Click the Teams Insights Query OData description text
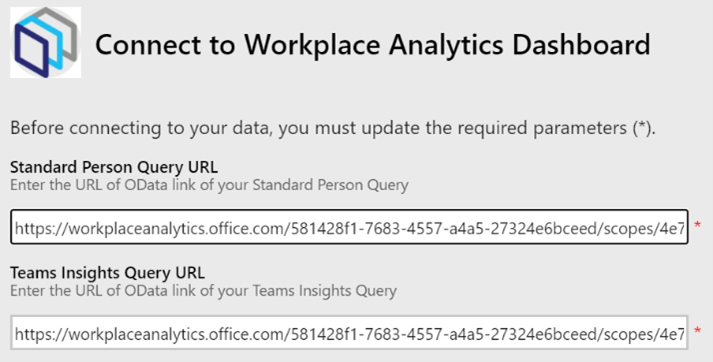The height and width of the screenshot is (362, 713). pyautogui.click(x=203, y=291)
